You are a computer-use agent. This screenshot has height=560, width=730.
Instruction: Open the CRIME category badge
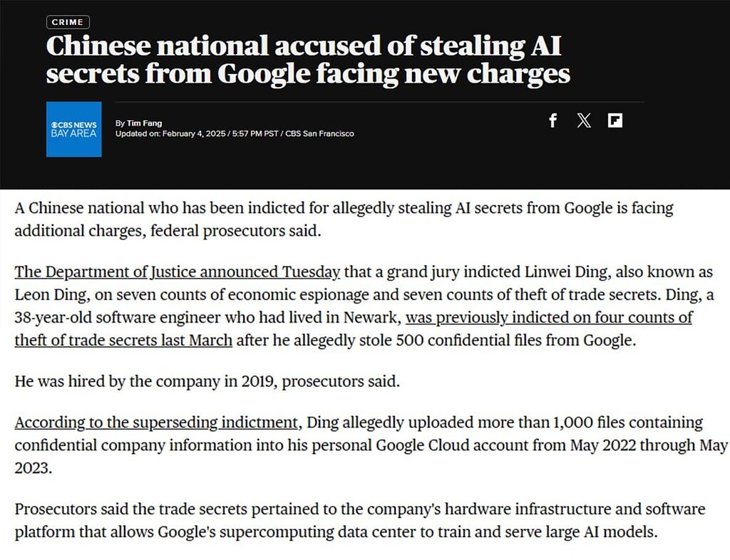tap(67, 21)
